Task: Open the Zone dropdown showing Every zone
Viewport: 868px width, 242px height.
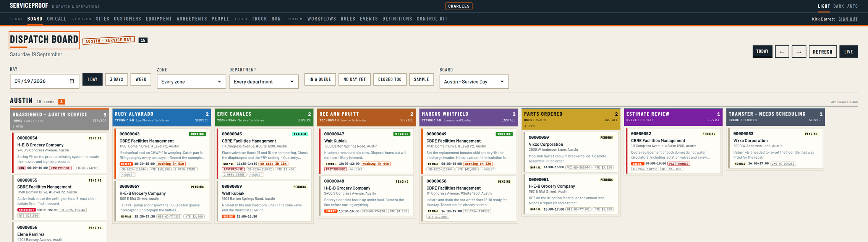Action: [191, 82]
